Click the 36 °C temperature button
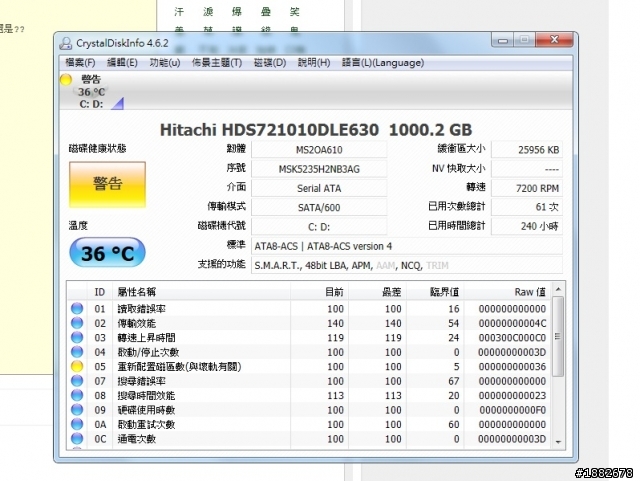 (107, 253)
